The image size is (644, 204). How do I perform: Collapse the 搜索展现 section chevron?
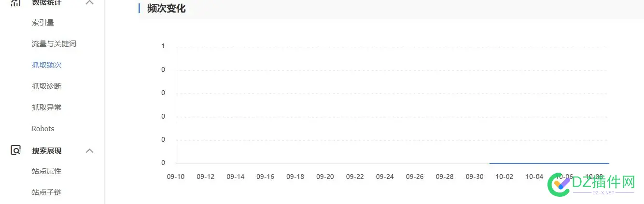[x=89, y=150]
